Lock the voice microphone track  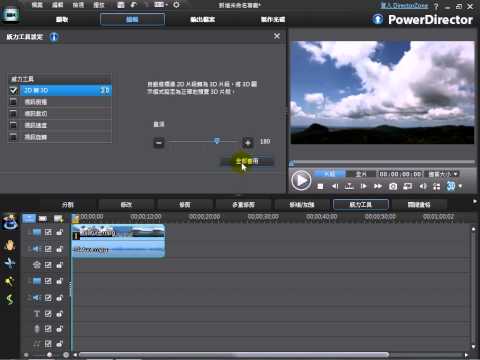click(59, 329)
